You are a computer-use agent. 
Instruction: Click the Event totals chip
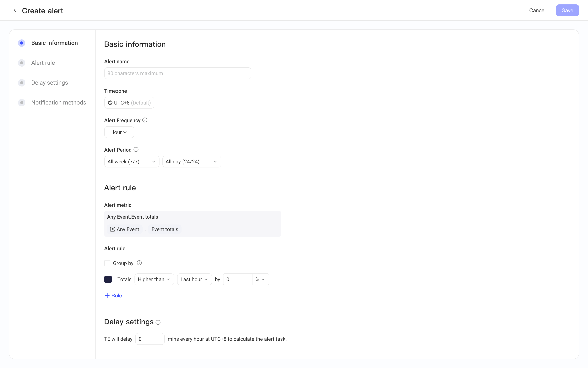click(165, 229)
